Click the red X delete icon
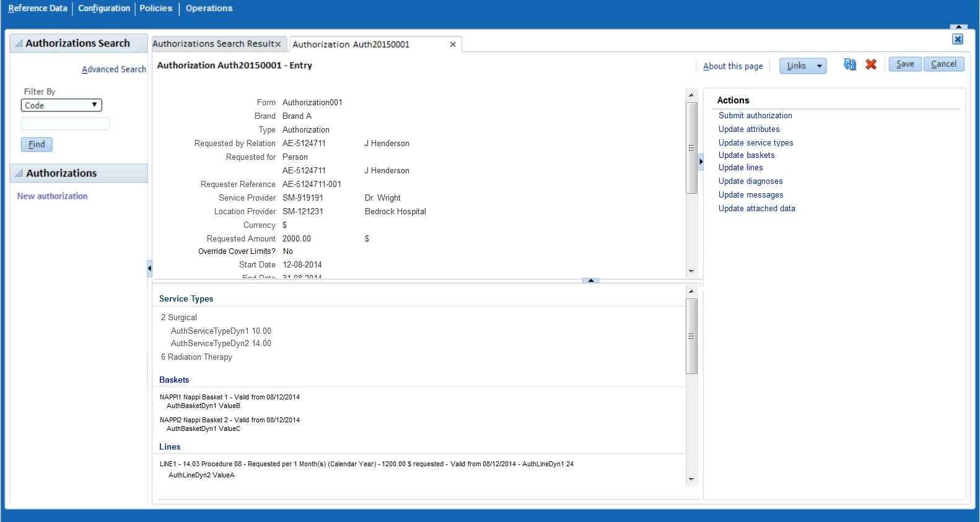 pos(871,64)
